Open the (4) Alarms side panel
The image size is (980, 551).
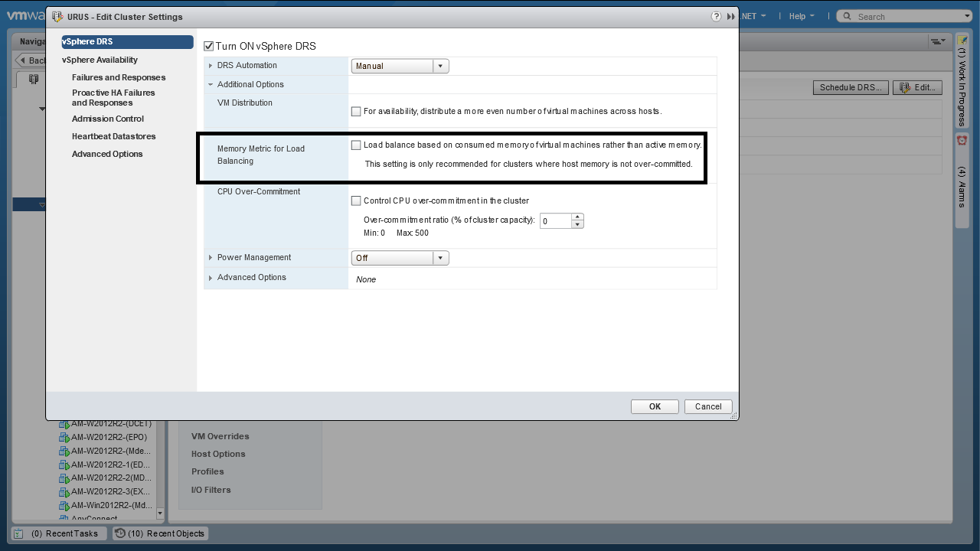[x=962, y=180]
